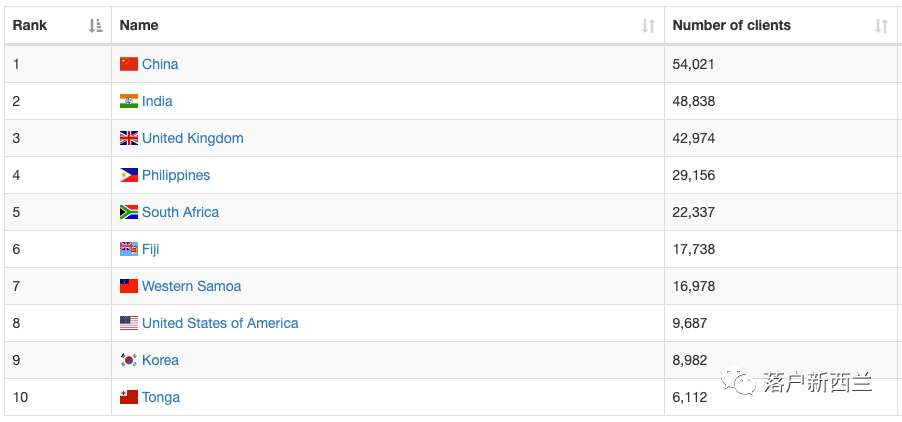Open the China link

(160, 64)
